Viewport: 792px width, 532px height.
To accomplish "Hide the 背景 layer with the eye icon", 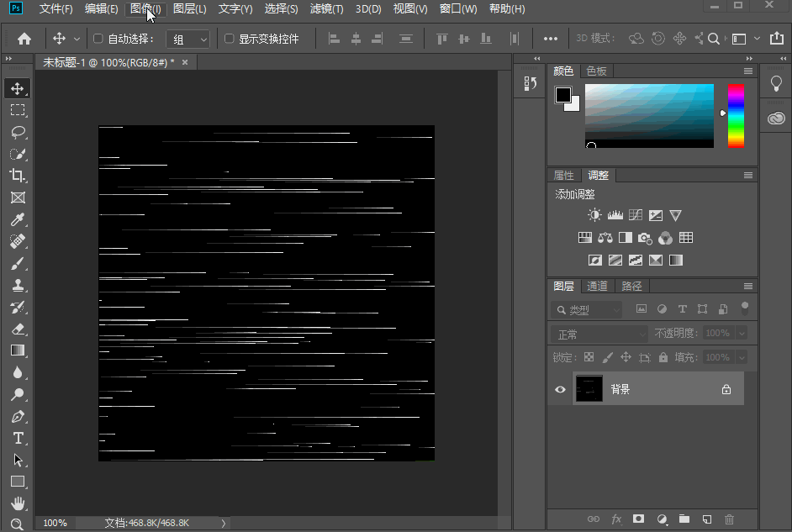I will point(561,389).
